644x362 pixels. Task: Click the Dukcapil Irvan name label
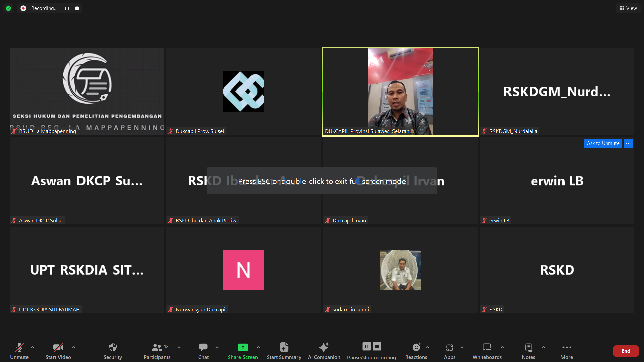(x=349, y=221)
